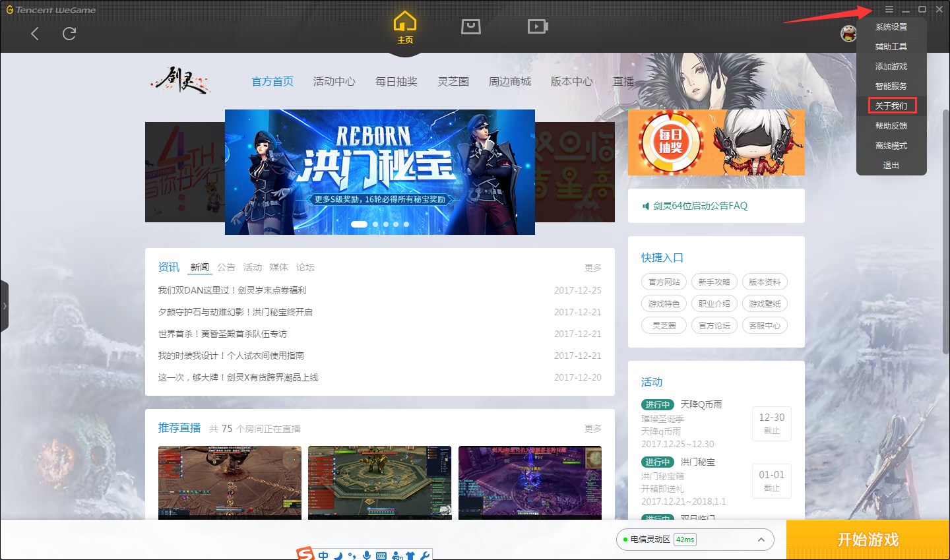Open the third purple live stream thumbnail
The image size is (950, 560).
pyautogui.click(x=530, y=483)
